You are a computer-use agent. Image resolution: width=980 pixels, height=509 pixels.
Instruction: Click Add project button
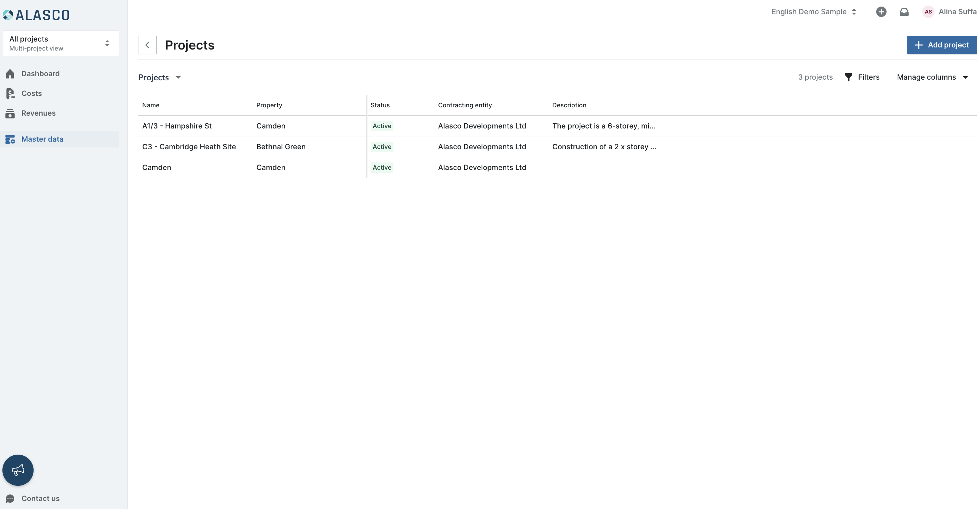tap(942, 45)
